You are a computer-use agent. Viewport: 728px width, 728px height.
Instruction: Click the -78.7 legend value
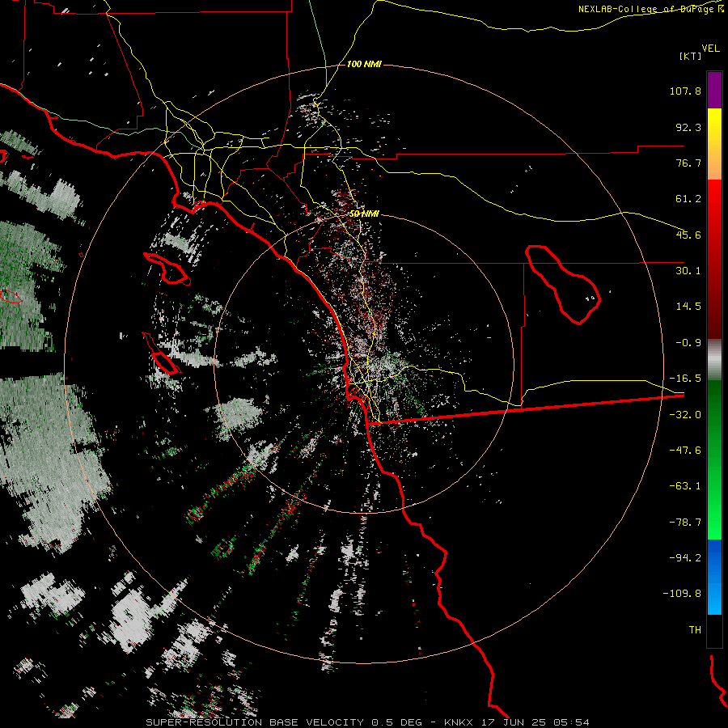(685, 523)
